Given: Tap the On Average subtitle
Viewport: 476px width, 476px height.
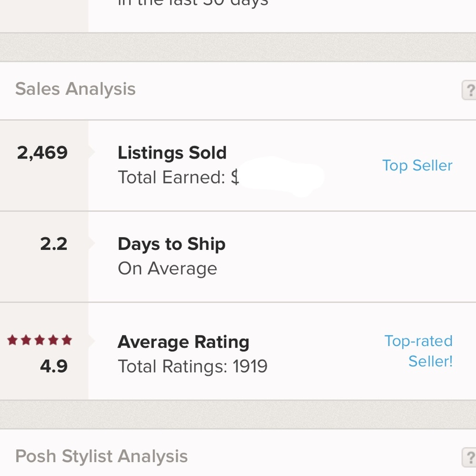Looking at the screenshot, I should click(167, 269).
